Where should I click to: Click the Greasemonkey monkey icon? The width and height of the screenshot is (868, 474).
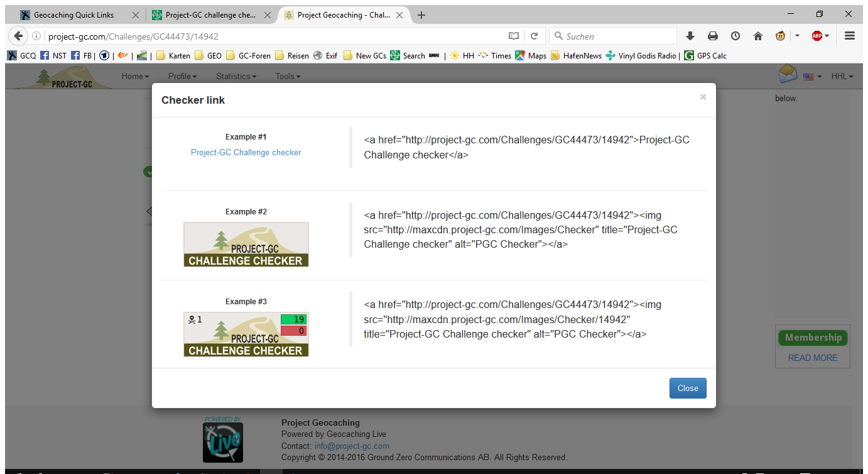(x=780, y=36)
